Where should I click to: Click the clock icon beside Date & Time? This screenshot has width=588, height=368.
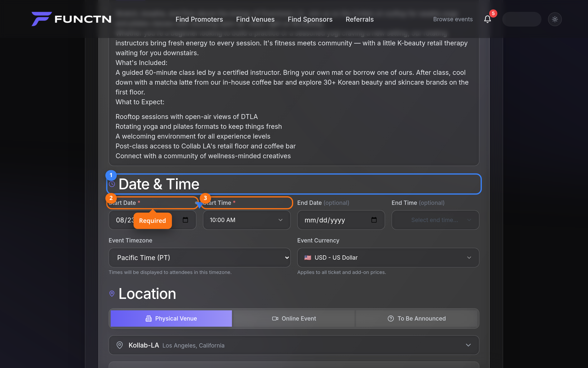point(112,184)
